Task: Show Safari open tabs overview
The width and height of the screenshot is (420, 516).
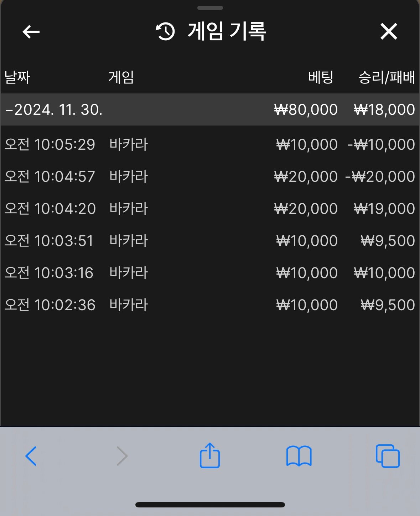Action: (x=388, y=456)
